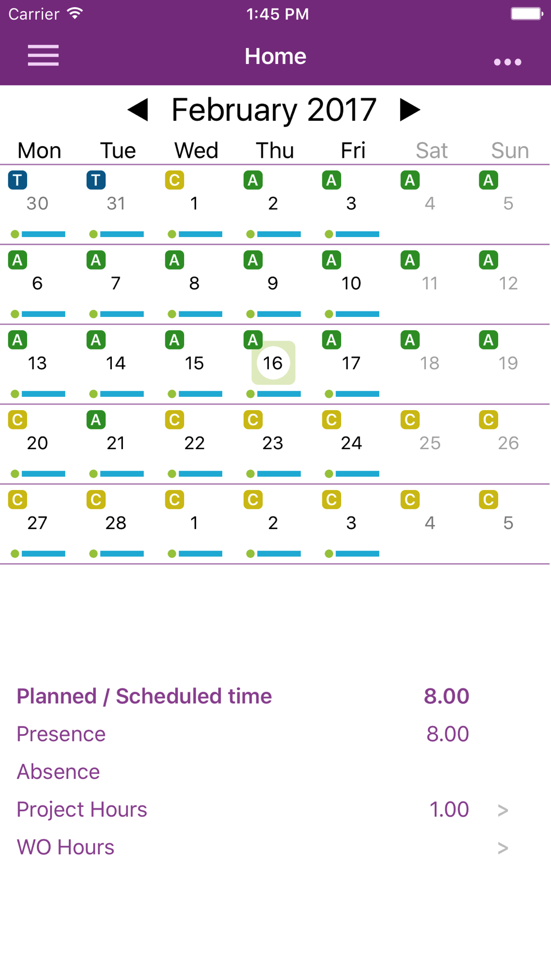The height and width of the screenshot is (980, 551).
Task: Tap the green A badge on Saturday 4
Action: coord(410,180)
